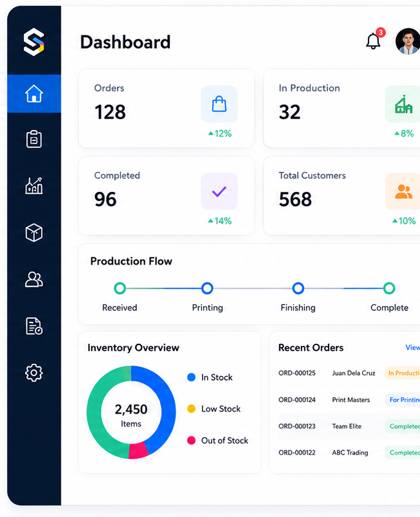Click the Completed count 96

tap(105, 199)
